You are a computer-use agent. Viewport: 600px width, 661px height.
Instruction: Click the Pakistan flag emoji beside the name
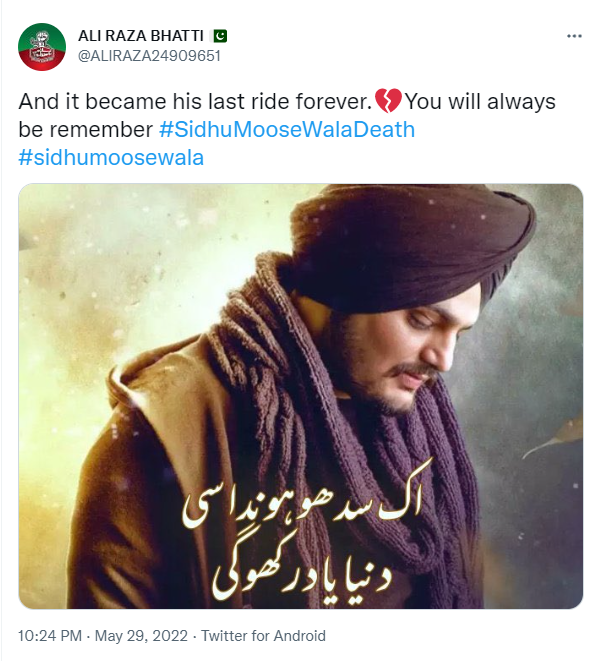(220, 36)
